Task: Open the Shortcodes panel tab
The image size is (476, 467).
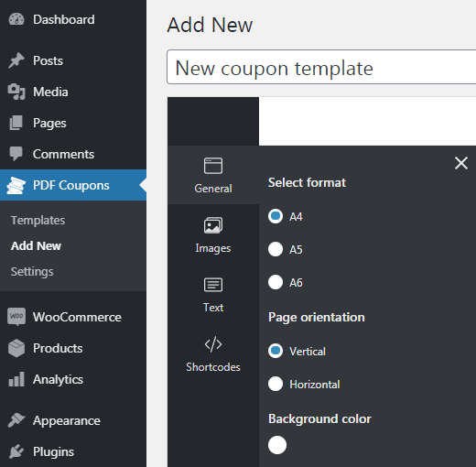Action: [x=213, y=354]
